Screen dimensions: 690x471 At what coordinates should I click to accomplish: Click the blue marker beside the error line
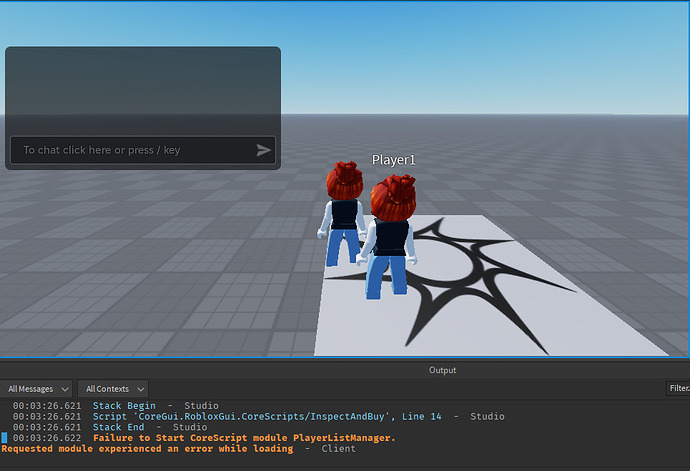tap(4, 438)
